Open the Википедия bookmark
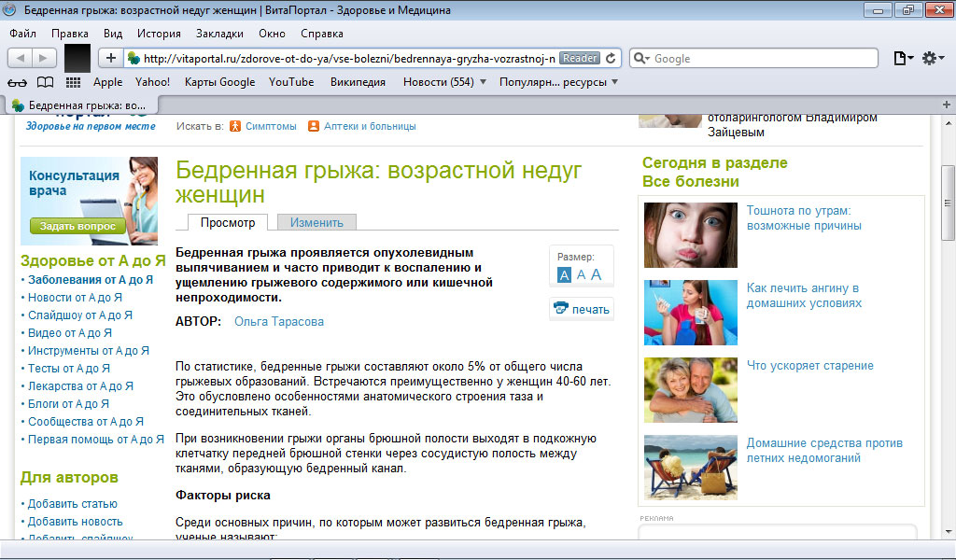Viewport: 956px width, 560px height. pyautogui.click(x=358, y=81)
